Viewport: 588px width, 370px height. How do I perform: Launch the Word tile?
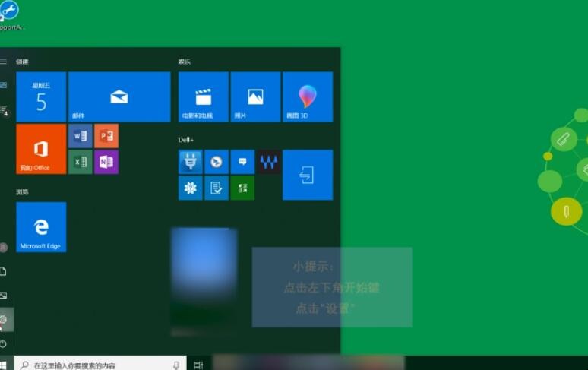click(x=80, y=136)
